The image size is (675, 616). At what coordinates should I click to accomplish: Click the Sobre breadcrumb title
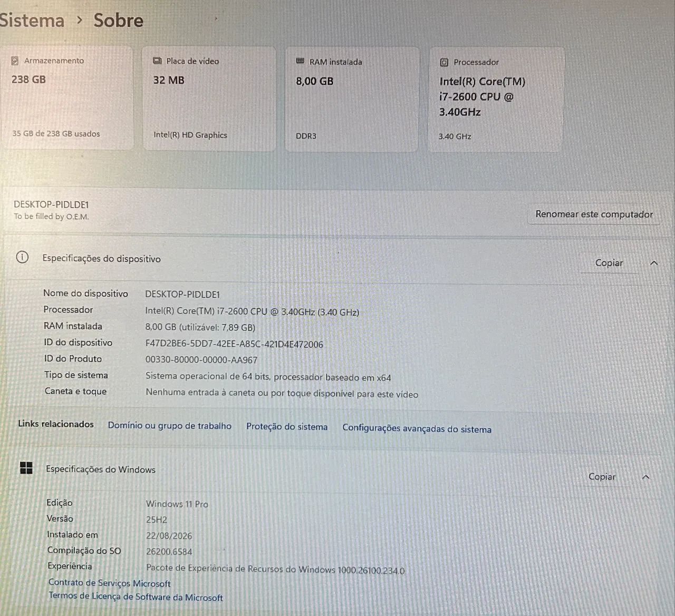pyautogui.click(x=119, y=21)
